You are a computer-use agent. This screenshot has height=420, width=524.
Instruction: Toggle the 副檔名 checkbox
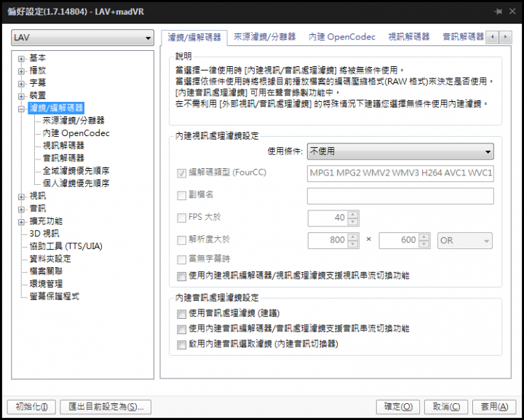[181, 196]
